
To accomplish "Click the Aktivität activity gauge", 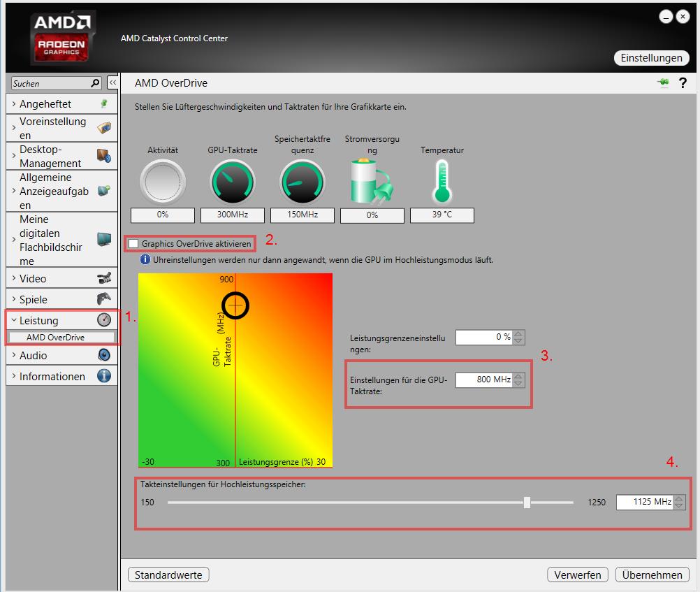I will (163, 182).
